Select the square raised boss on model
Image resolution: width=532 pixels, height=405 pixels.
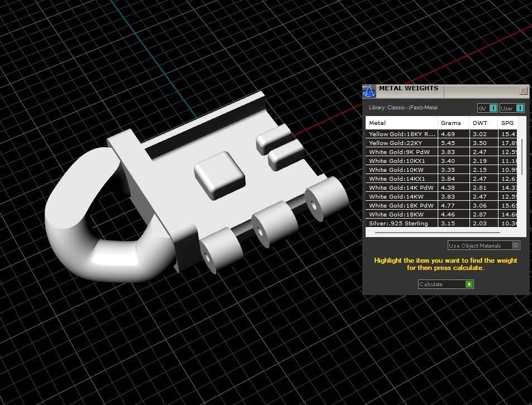[220, 175]
